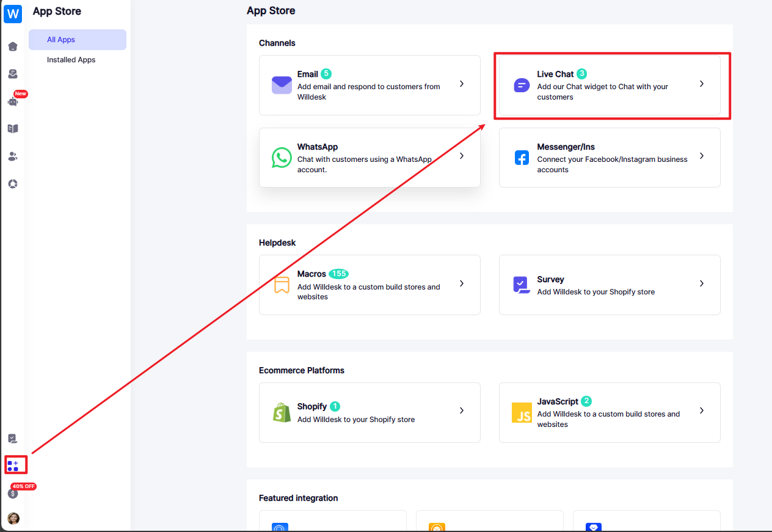The width and height of the screenshot is (772, 532).
Task: Open the Shopify title link
Action: 312,406
